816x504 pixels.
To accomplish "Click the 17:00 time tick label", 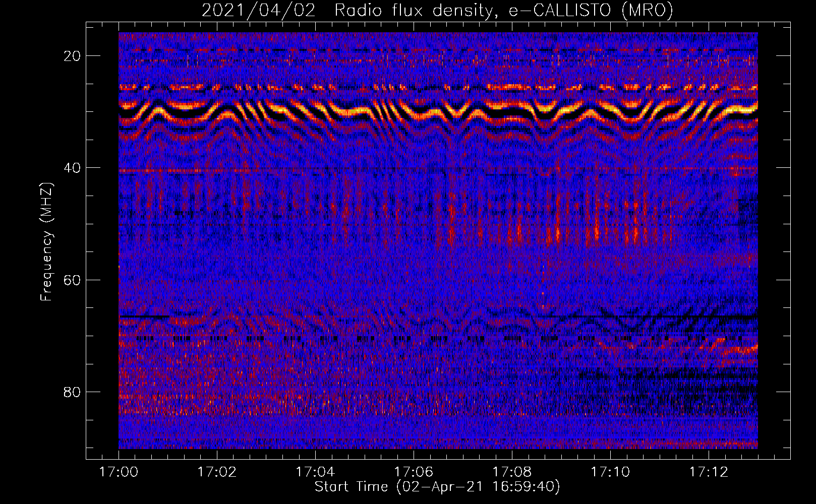I will [x=119, y=472].
